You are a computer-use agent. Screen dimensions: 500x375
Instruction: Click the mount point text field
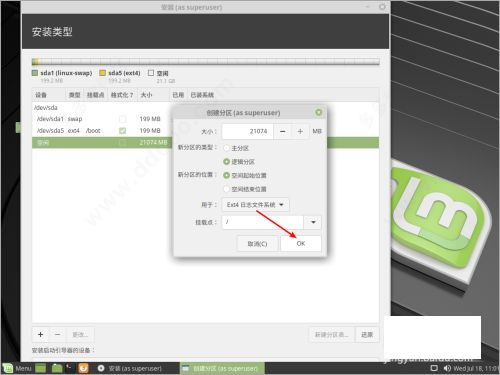(x=263, y=222)
